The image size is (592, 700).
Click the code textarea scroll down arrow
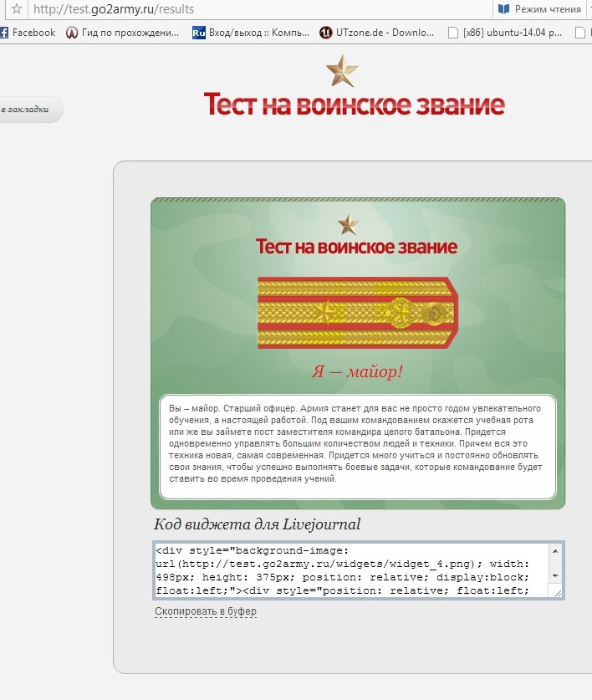555,576
